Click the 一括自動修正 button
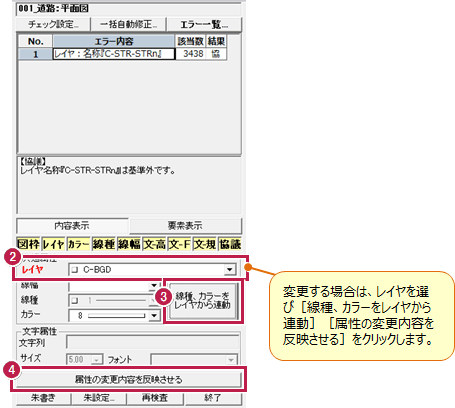 [128, 24]
